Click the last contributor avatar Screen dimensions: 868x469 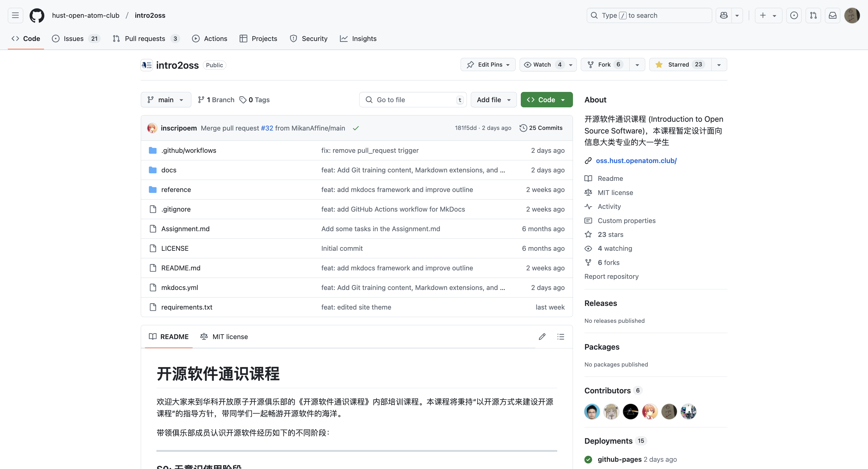coord(688,411)
